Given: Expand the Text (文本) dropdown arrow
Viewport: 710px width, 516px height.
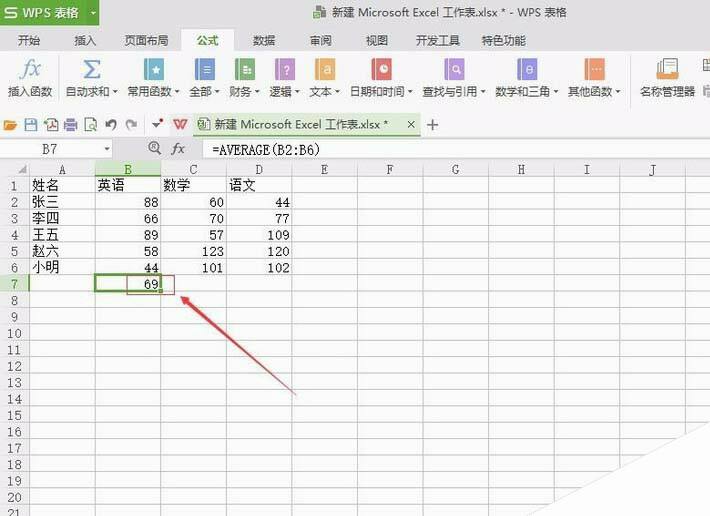Looking at the screenshot, I should click(x=337, y=92).
